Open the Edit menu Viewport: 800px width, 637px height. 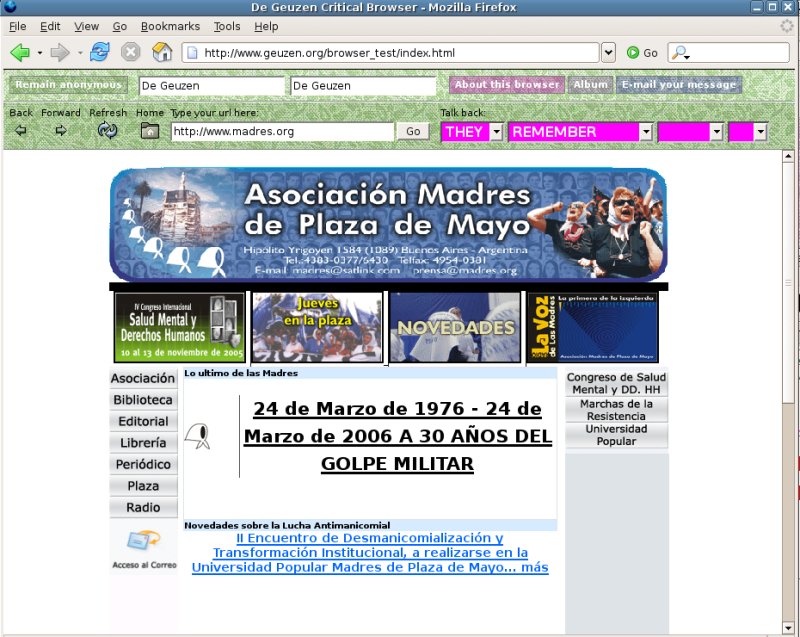[x=50, y=26]
